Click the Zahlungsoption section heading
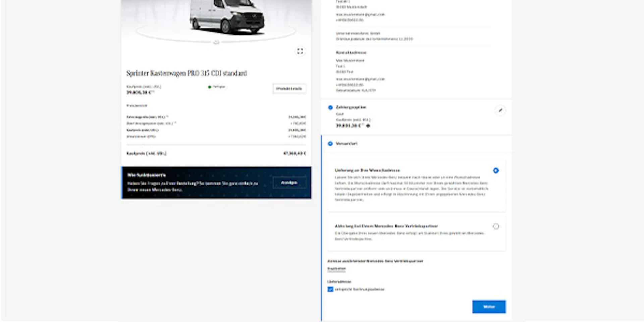This screenshot has height=322, width=644. pyautogui.click(x=351, y=107)
